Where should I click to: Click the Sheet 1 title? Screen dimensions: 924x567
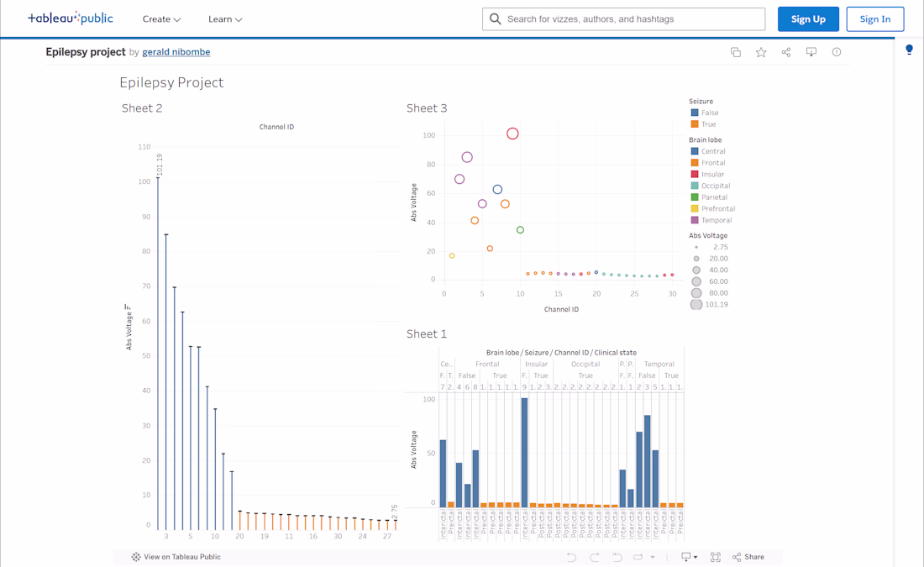pos(427,333)
